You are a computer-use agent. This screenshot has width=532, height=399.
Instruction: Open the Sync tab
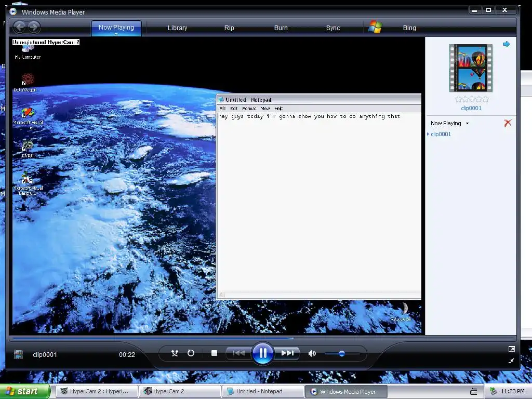pyautogui.click(x=333, y=28)
